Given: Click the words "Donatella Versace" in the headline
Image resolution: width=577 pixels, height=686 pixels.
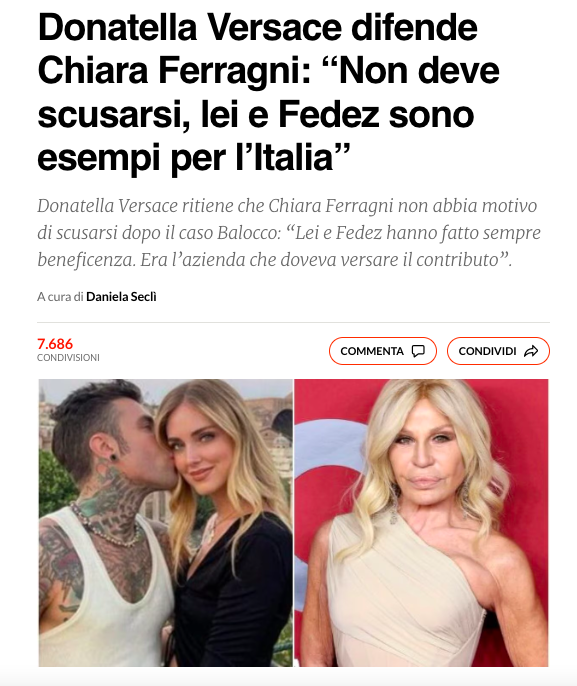Looking at the screenshot, I should click(x=190, y=28).
